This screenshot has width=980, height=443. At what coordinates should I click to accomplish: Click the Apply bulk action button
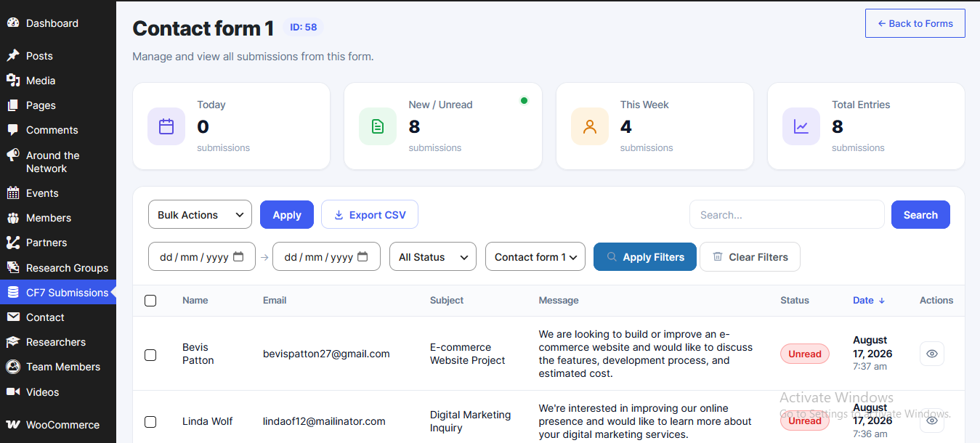[x=287, y=215]
